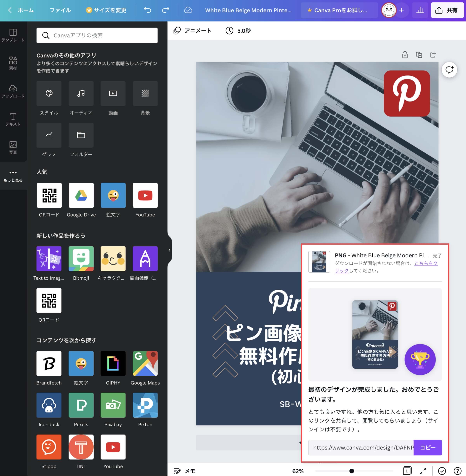Open the オーディオ app tile
Image resolution: width=466 pixels, height=476 pixels.
tap(81, 93)
